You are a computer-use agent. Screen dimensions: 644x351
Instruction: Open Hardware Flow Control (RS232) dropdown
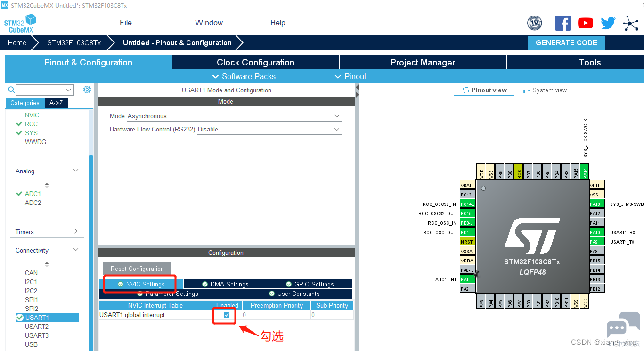269,129
